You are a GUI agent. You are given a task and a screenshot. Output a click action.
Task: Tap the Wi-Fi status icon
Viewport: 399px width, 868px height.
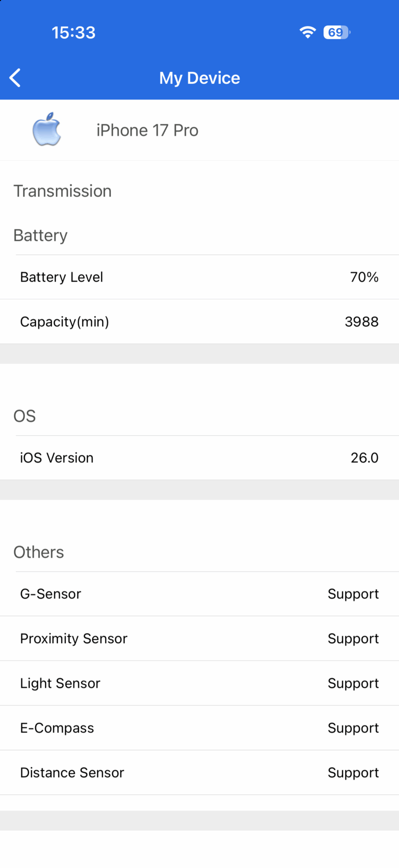pos(308,32)
